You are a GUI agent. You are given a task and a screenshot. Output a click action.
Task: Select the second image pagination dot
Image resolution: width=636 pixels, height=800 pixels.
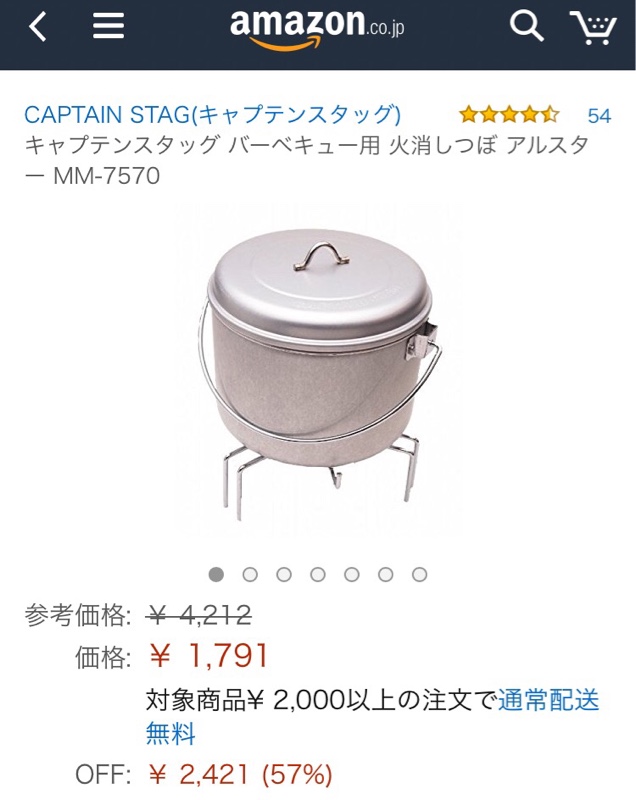[x=250, y=574]
